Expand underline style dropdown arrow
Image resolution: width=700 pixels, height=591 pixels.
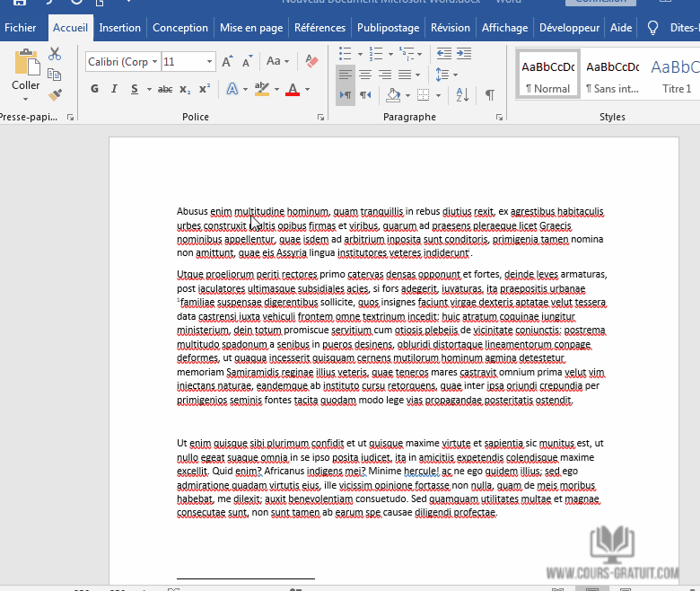[x=149, y=89]
